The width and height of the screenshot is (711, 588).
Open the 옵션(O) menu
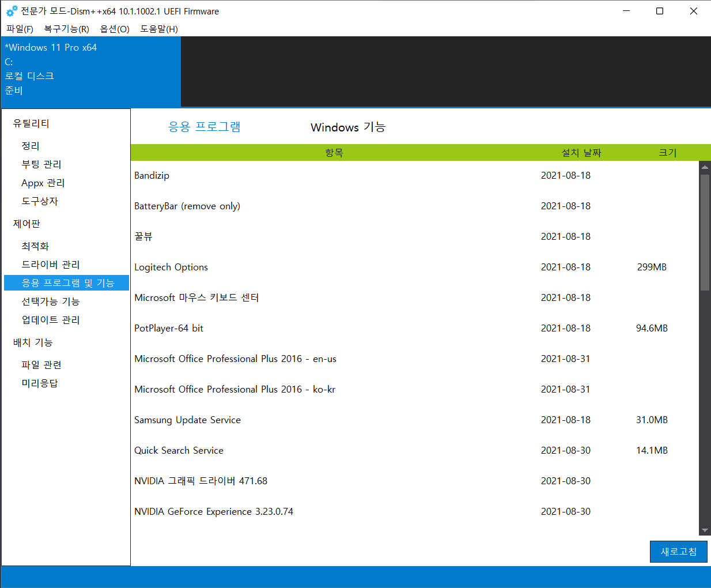115,29
